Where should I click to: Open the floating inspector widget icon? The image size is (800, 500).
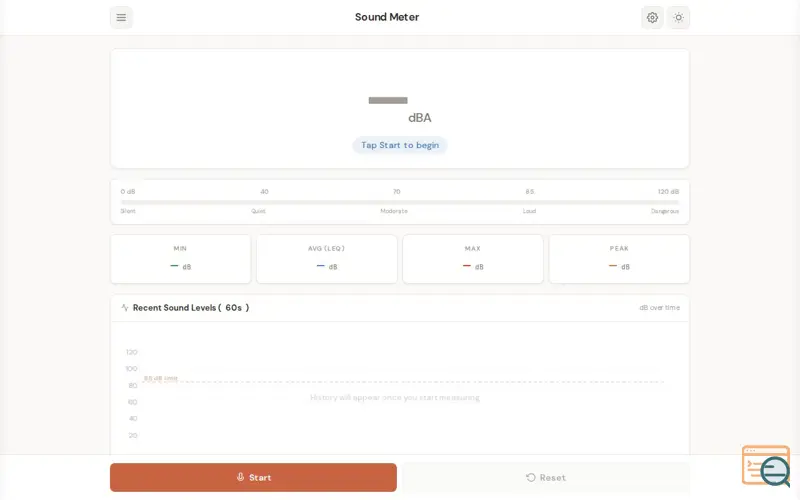click(766, 466)
